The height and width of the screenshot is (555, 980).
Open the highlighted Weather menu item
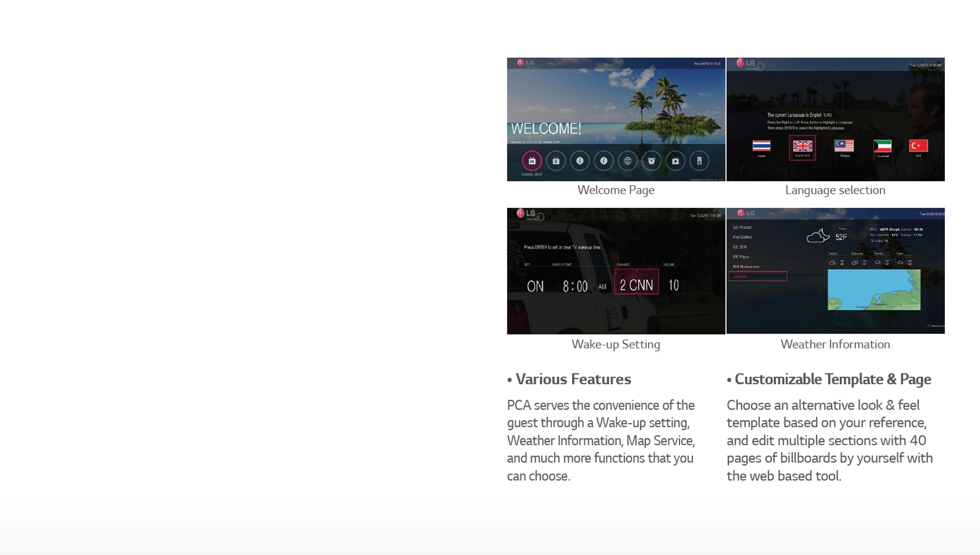coord(757,276)
